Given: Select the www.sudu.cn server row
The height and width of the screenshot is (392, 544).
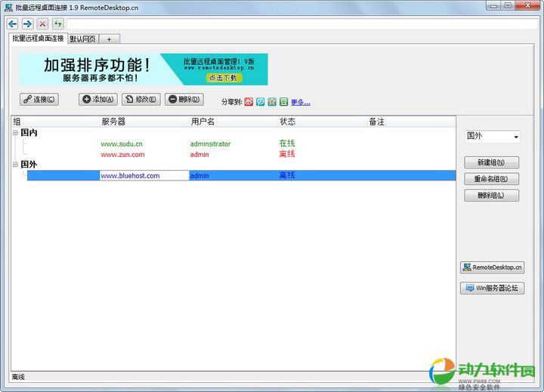Looking at the screenshot, I should tap(122, 144).
